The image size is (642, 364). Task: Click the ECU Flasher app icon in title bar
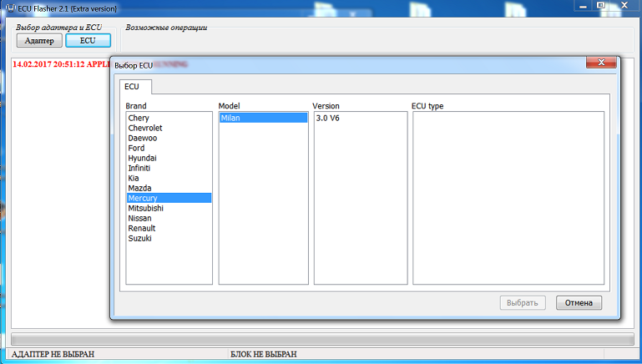pyautogui.click(x=10, y=8)
